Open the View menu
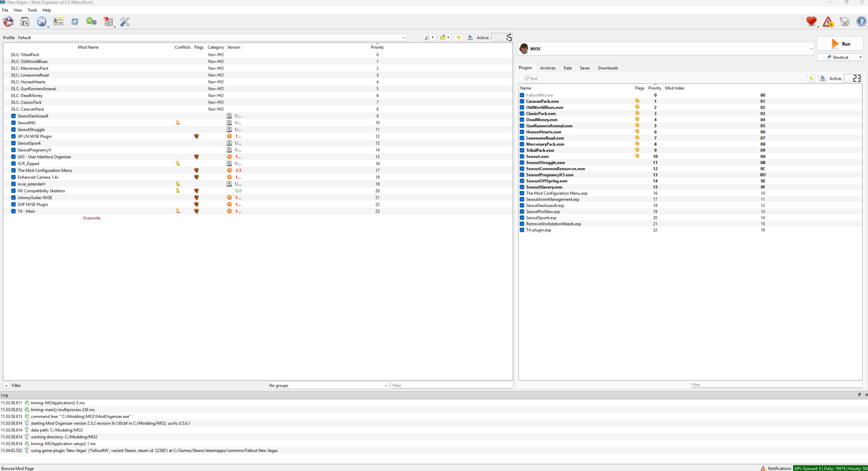Image resolution: width=868 pixels, height=471 pixels. [x=18, y=10]
